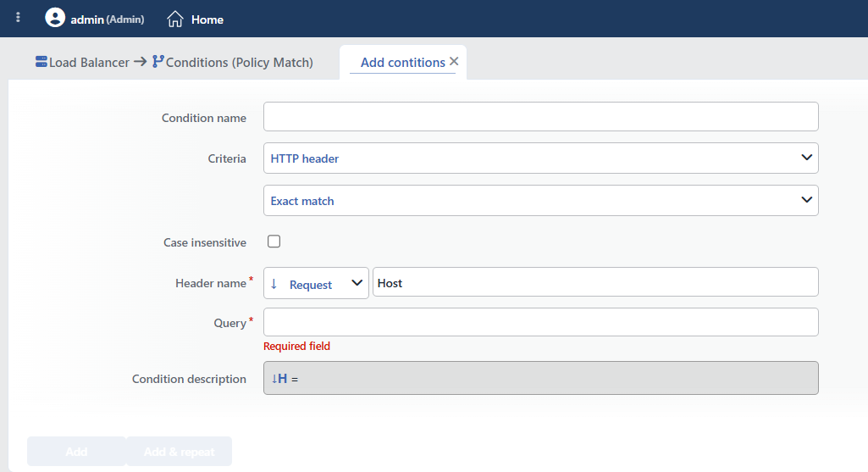868x472 pixels.
Task: Focus the Condition name input field
Action: 541,116
